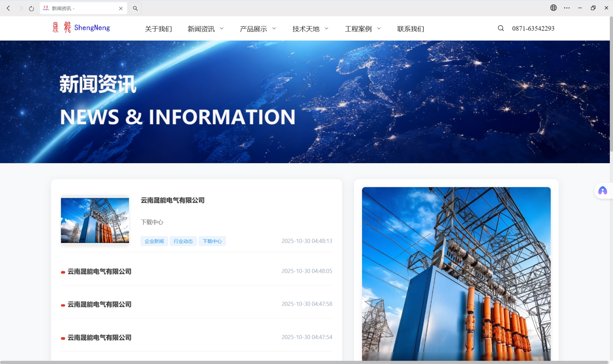Open the three-dot browser menu

click(567, 8)
